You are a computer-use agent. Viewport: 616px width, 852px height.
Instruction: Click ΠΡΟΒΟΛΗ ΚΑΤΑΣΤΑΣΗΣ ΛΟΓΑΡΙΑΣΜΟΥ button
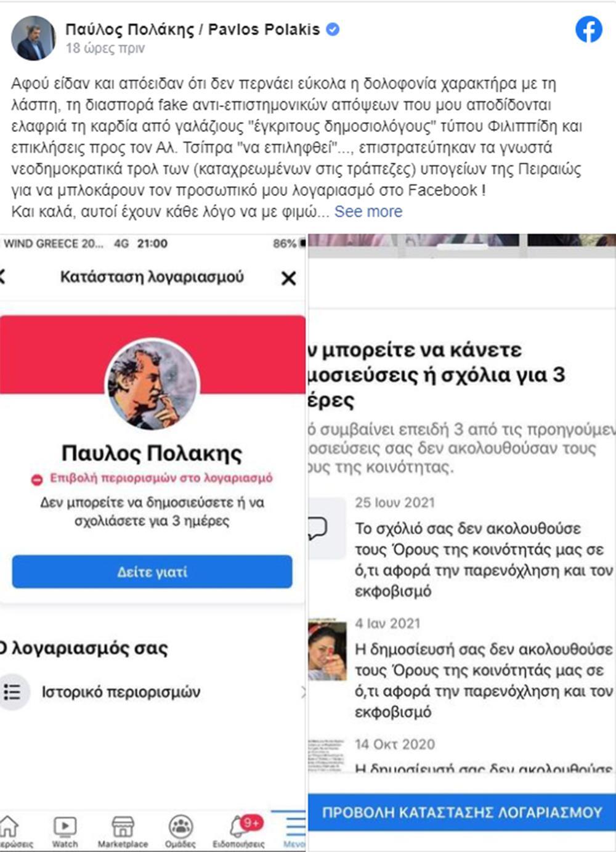click(462, 813)
